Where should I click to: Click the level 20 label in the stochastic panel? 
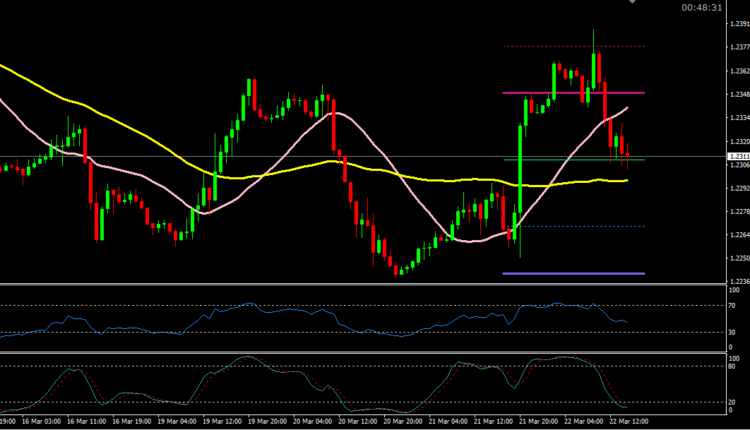(x=733, y=402)
